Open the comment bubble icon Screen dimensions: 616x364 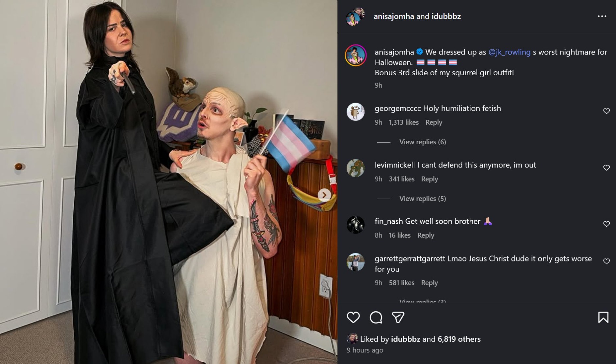click(376, 317)
